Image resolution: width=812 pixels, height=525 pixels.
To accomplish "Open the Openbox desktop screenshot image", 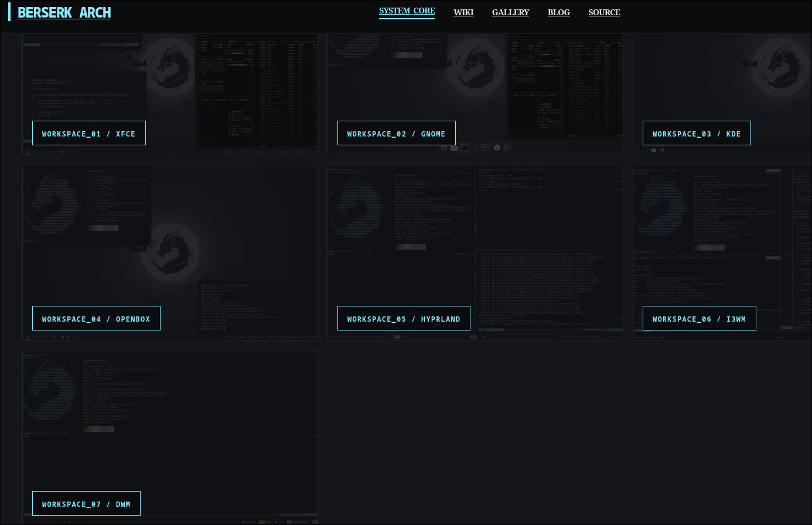I will 170,252.
